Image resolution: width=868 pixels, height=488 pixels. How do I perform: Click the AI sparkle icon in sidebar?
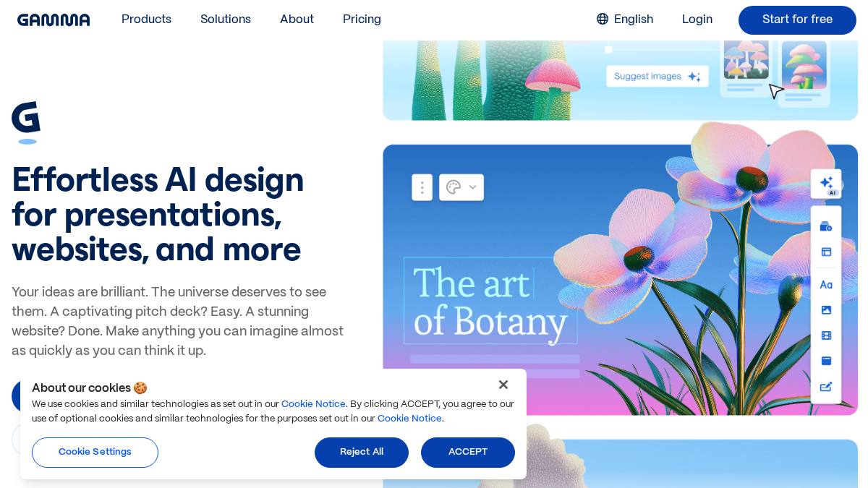click(826, 184)
